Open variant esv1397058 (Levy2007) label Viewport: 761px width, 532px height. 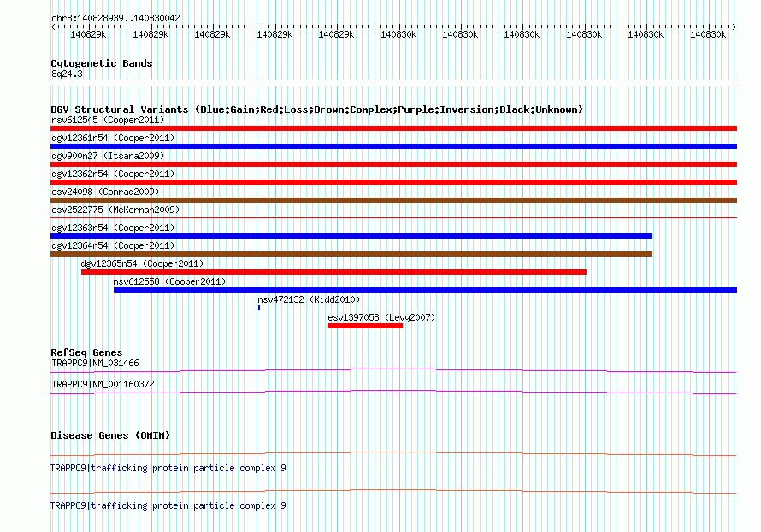381,317
